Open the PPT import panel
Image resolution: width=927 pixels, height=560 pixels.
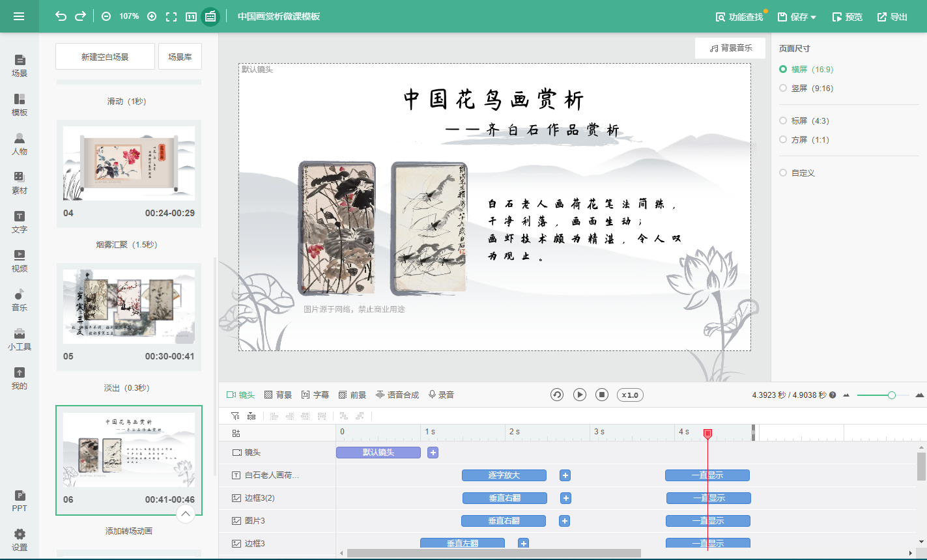pyautogui.click(x=20, y=501)
